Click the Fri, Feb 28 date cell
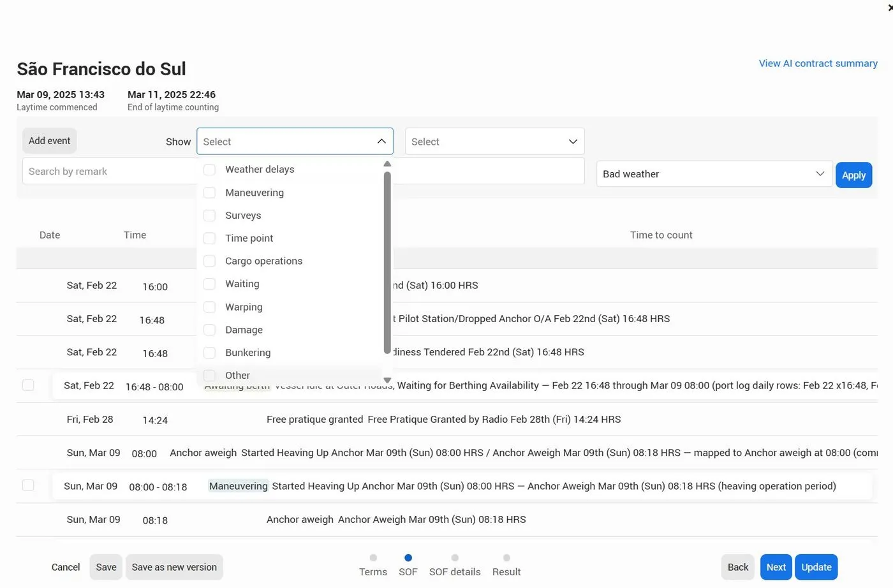The image size is (893, 588). 90,419
